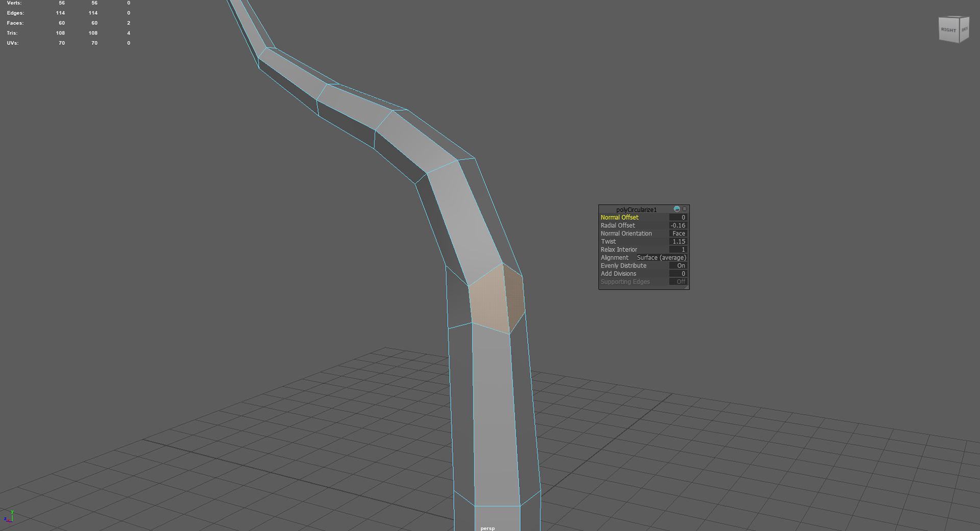The height and width of the screenshot is (531, 980).
Task: Click the Faces: heads-up display label
Action: (15, 23)
